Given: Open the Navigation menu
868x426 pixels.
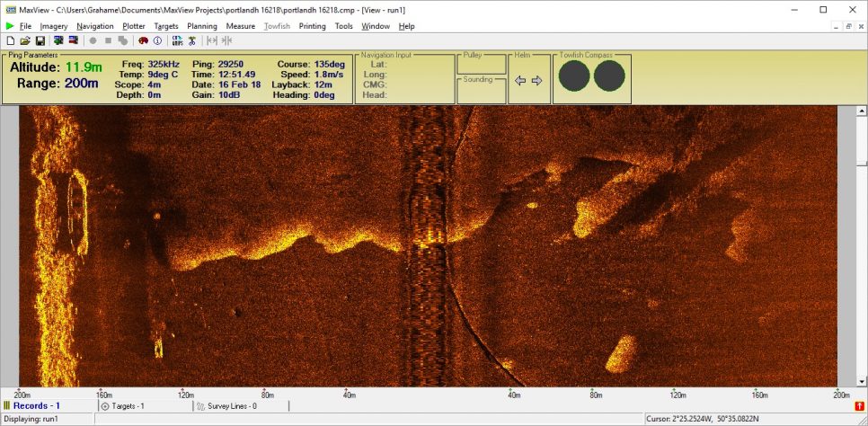Looking at the screenshot, I should 95,26.
